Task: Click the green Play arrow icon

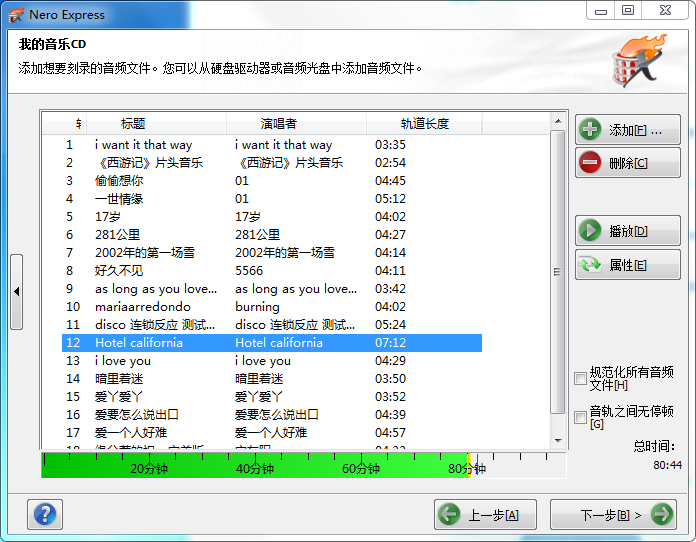Action: tap(591, 231)
